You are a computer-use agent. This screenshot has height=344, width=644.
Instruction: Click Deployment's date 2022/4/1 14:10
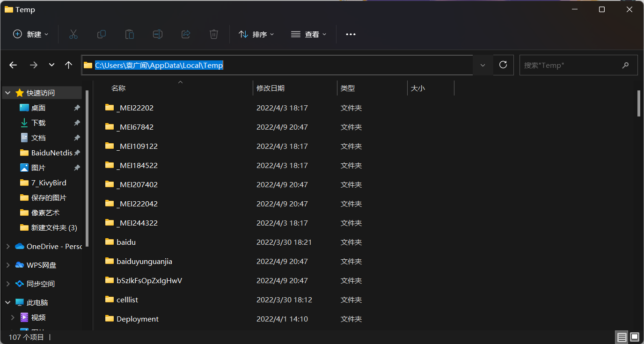(282, 319)
